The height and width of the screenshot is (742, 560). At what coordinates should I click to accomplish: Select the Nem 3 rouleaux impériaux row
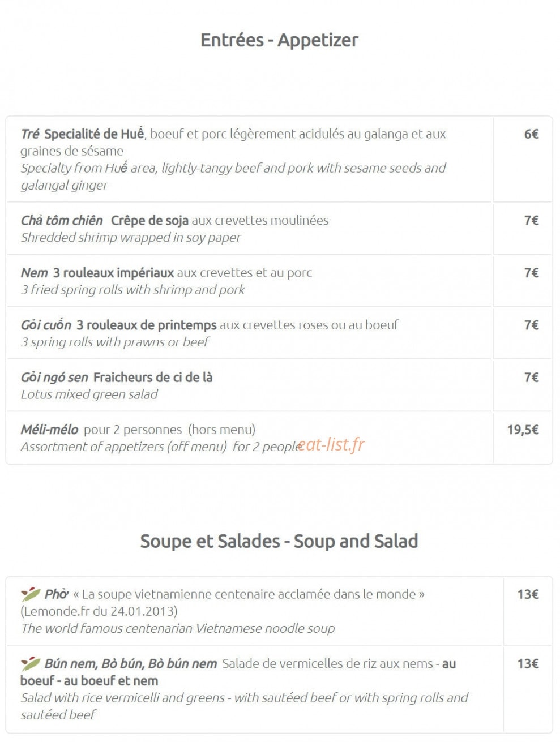(250, 281)
